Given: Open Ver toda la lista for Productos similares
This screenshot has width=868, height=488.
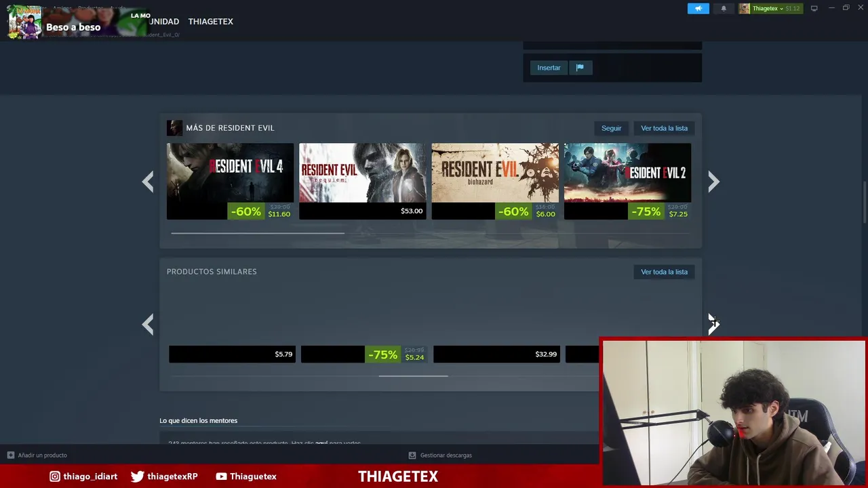Looking at the screenshot, I should [x=664, y=272].
